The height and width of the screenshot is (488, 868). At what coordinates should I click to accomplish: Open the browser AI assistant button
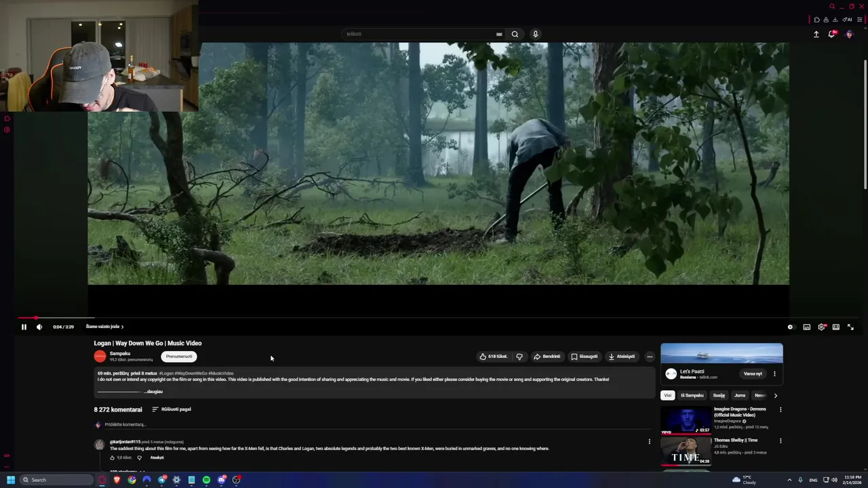[x=848, y=20]
